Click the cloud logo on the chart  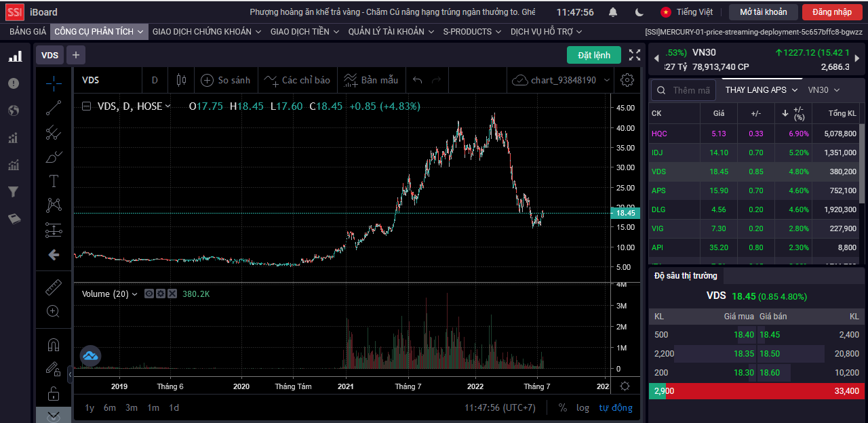tap(90, 355)
